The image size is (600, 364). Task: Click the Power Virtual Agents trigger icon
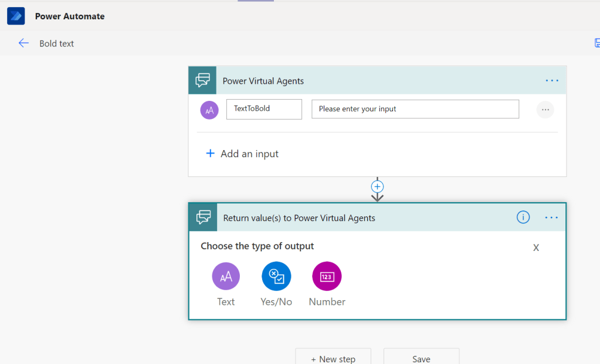[x=203, y=81]
